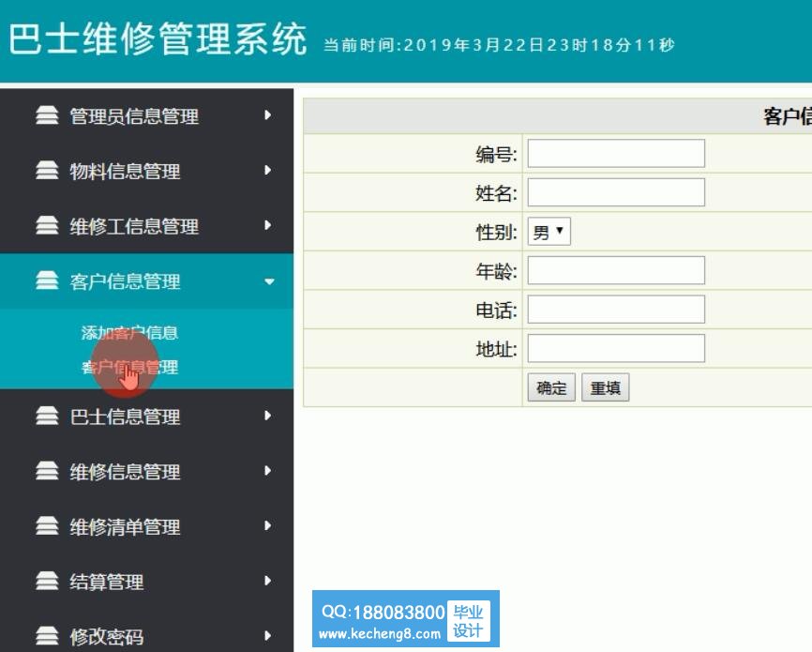
Task: Collapse the 客户信息管理 menu arrow
Action: pyautogui.click(x=269, y=281)
